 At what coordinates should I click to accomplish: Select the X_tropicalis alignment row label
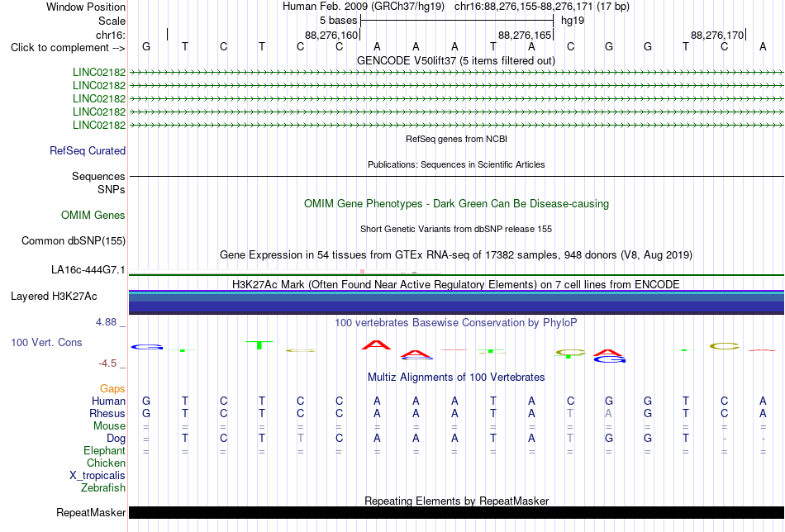click(98, 476)
